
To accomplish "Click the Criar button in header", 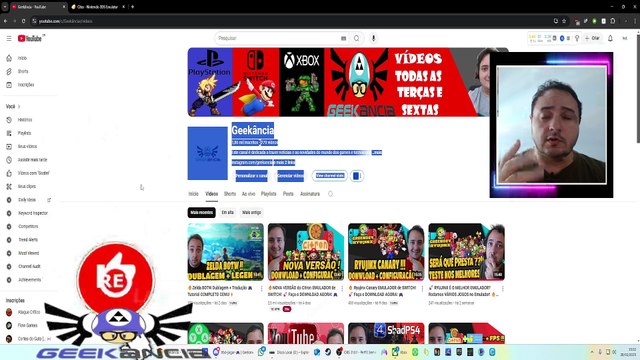I will (593, 38).
